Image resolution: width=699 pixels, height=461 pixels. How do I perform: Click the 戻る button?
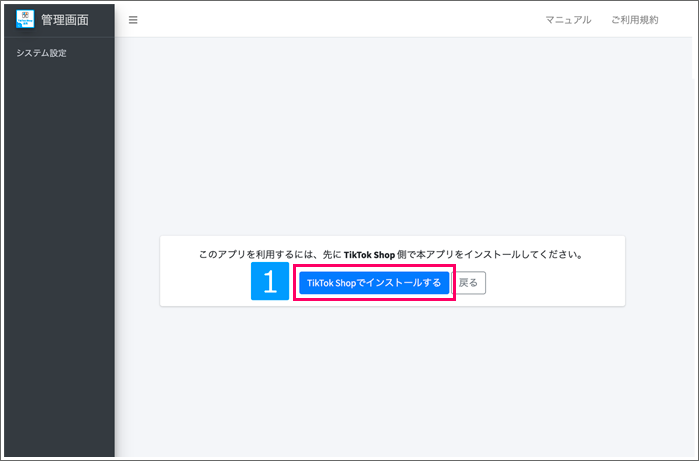pyautogui.click(x=469, y=283)
